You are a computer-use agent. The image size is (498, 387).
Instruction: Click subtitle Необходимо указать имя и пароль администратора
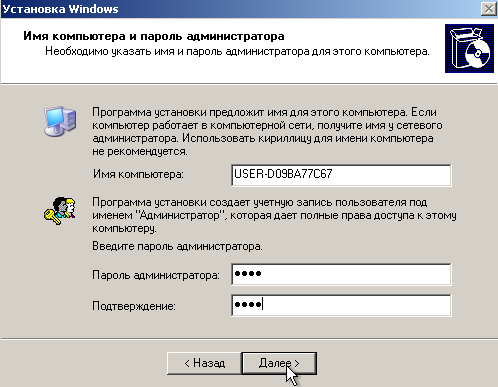[237, 51]
